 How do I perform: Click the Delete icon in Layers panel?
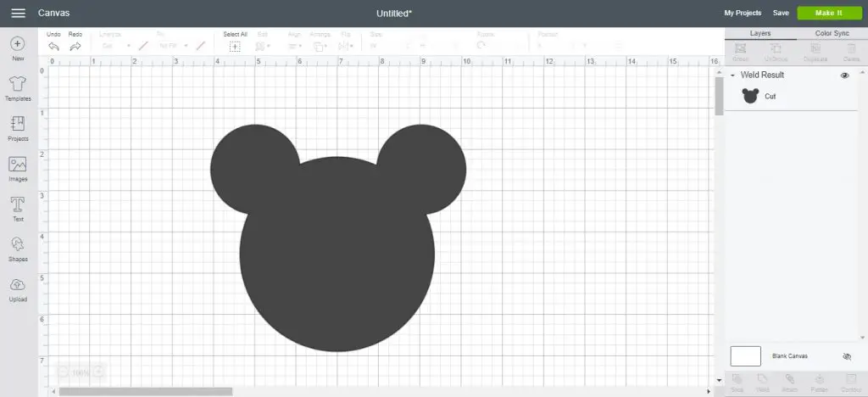coord(851,48)
